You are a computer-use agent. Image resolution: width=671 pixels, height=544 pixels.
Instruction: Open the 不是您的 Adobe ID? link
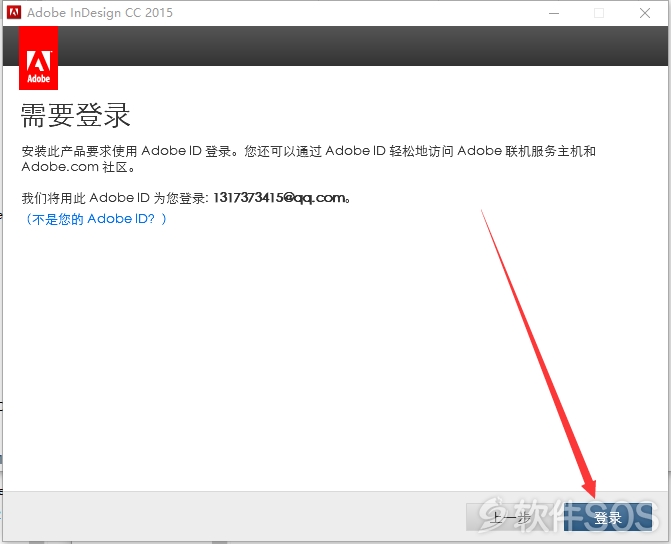(x=96, y=219)
